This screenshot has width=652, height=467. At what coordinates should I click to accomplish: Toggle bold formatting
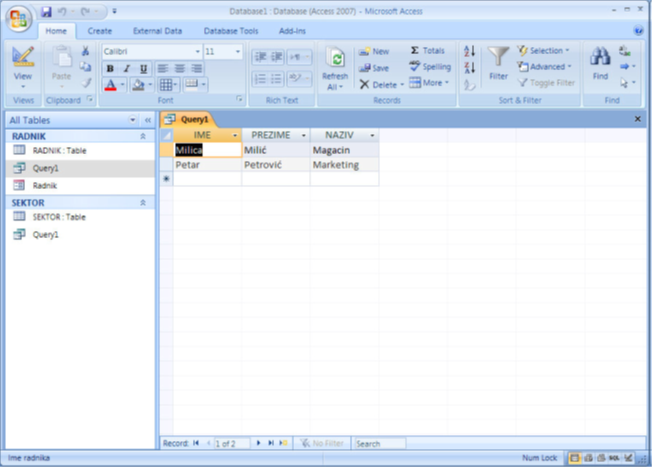(110, 69)
